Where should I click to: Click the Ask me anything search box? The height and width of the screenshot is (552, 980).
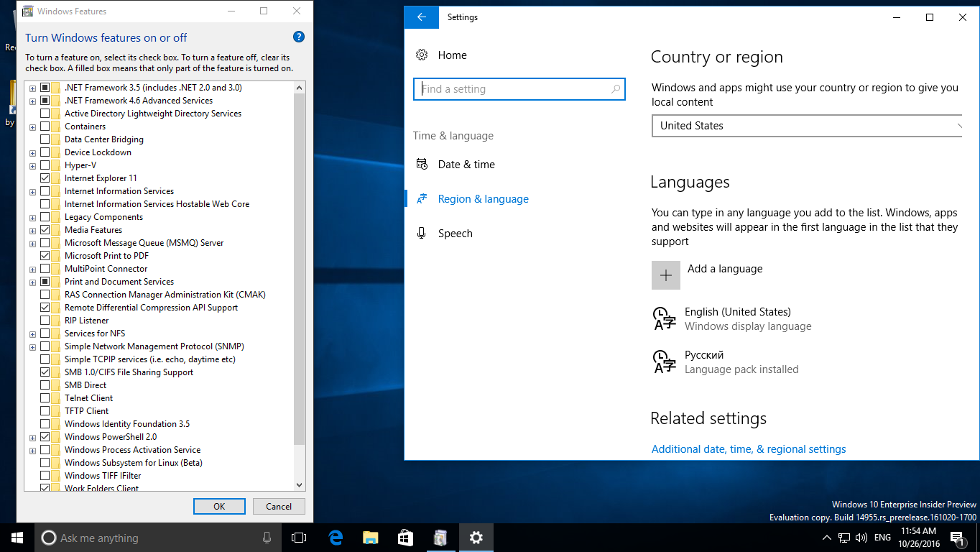158,538
